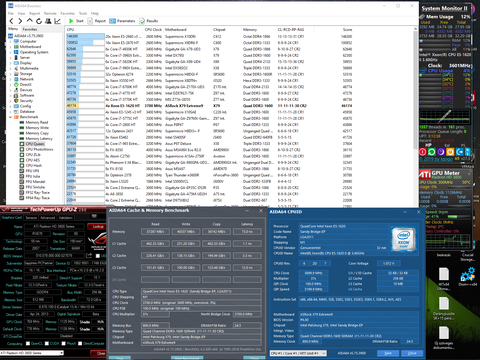This screenshot has height=360, width=480.
Task: Switch to the Advanced tab in GPU-Z
Action: [x=48, y=218]
